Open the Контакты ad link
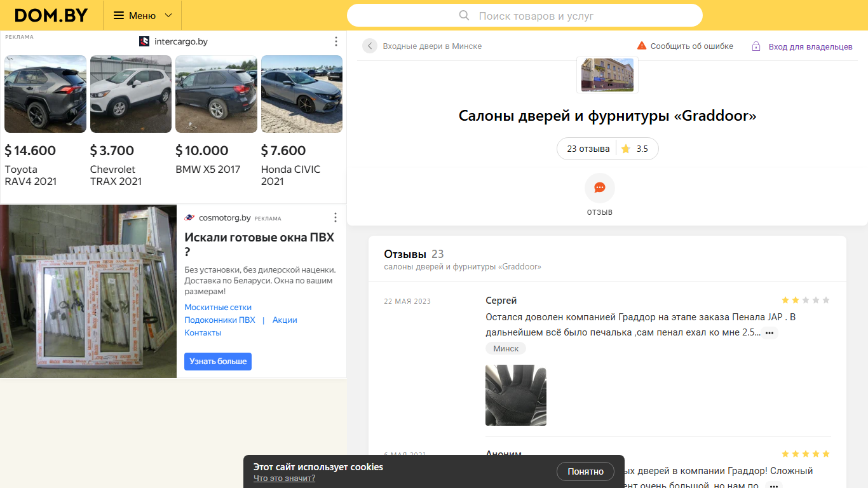This screenshot has width=868, height=488. click(203, 332)
